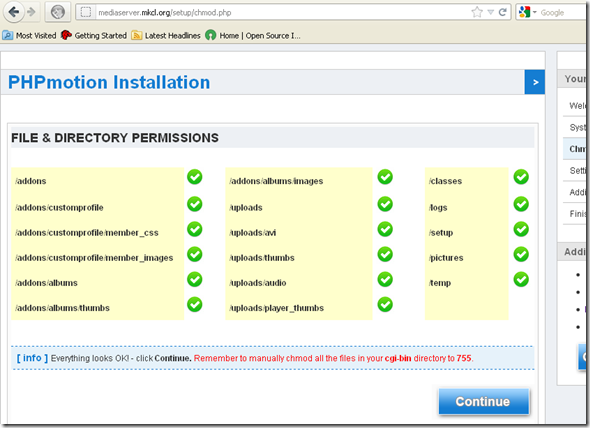
Task: Open Latest Headlines feed bookmark
Action: pos(166,35)
